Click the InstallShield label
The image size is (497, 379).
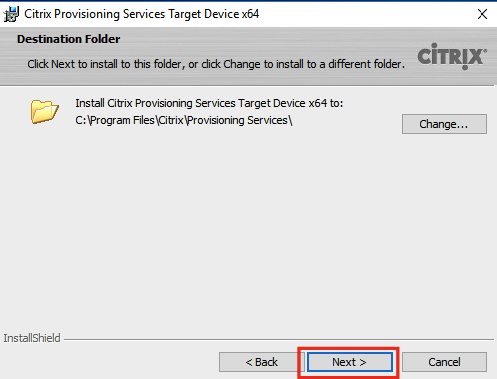(32, 338)
